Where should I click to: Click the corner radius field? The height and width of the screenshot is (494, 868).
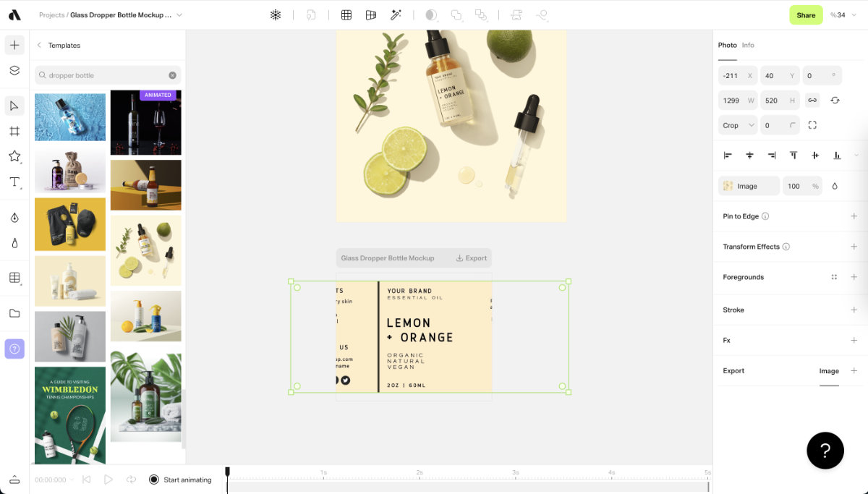tap(780, 125)
